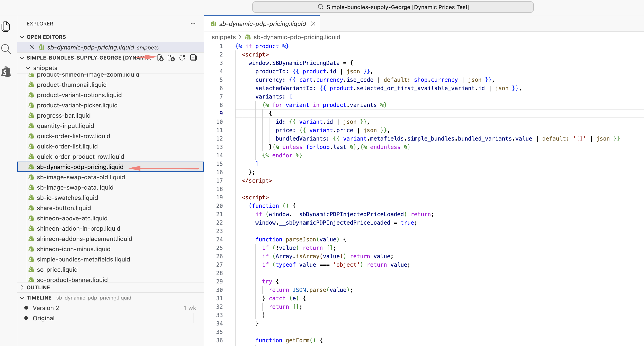Open Version 2 timeline entry
Viewport: 644px width, 346px height.
[x=110, y=308]
